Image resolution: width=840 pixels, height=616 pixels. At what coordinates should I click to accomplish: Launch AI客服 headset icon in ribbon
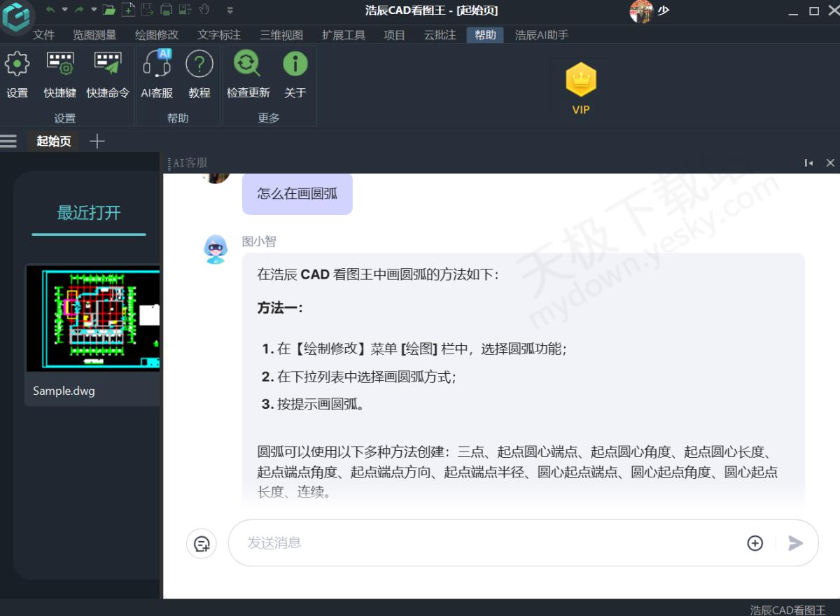point(157,64)
